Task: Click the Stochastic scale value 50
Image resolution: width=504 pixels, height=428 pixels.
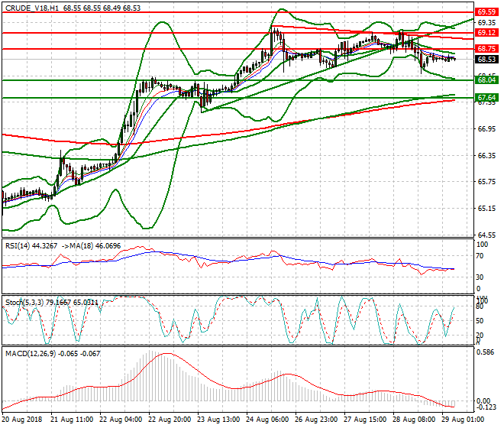Action: coord(480,321)
